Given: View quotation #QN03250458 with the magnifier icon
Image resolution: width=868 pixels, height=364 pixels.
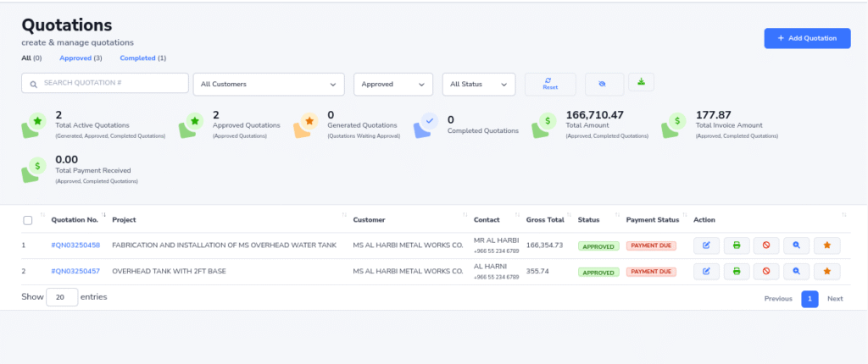Looking at the screenshot, I should [796, 245].
